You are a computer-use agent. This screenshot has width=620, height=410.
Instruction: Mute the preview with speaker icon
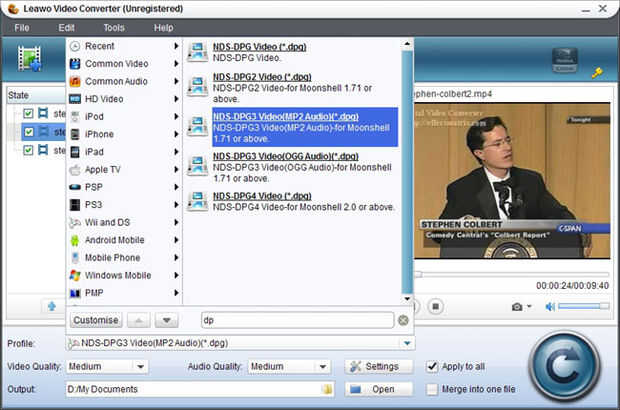[x=550, y=306]
